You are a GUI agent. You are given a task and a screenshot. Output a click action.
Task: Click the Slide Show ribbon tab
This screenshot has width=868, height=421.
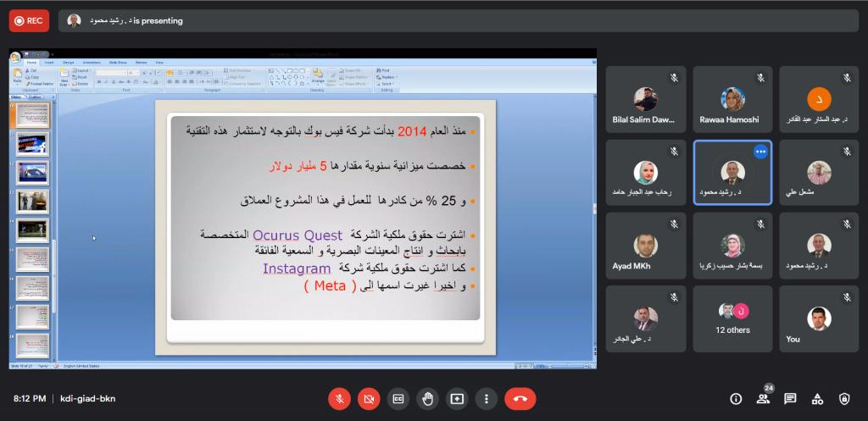[x=118, y=62]
